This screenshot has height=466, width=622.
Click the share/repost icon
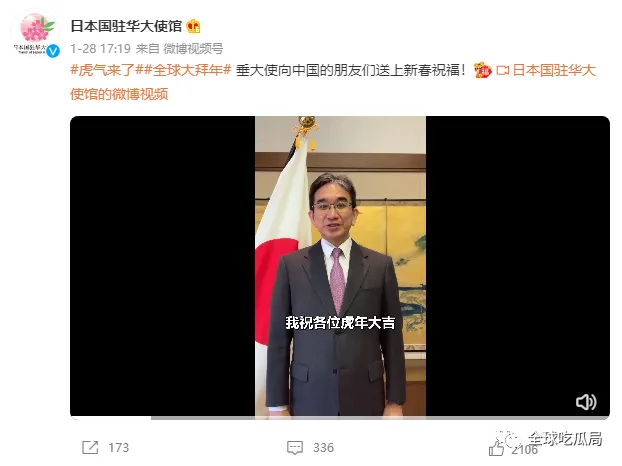tap(90, 447)
